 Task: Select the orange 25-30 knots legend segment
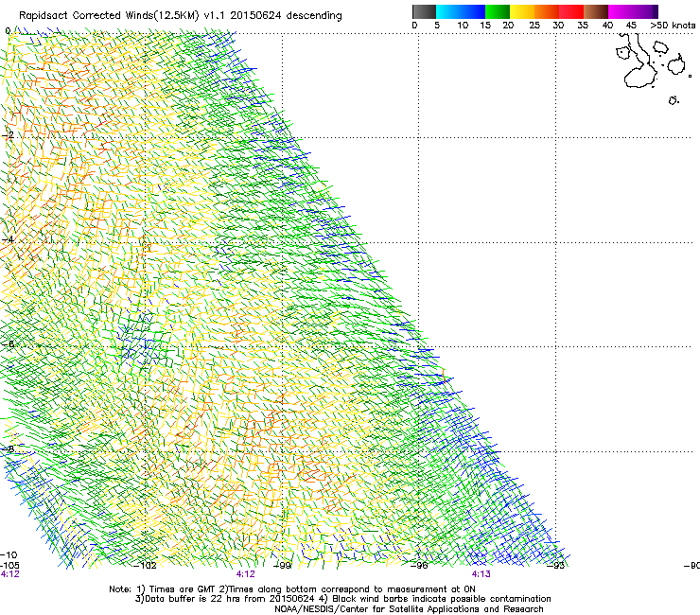tap(547, 11)
